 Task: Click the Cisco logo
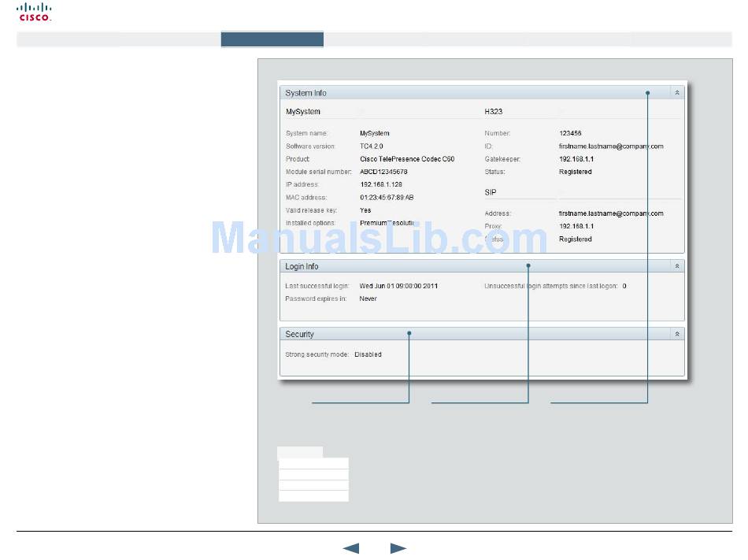pos(34,12)
